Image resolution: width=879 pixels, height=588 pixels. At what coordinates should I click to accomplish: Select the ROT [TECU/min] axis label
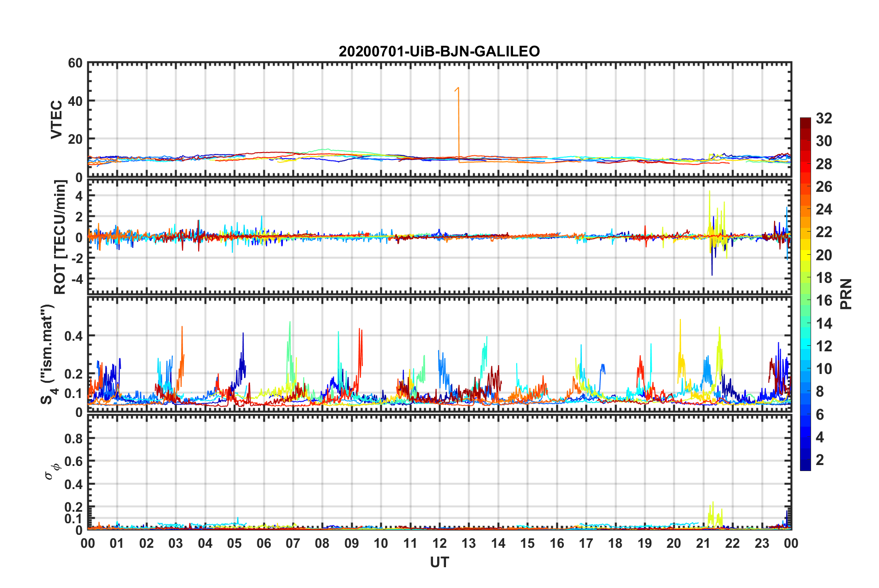[x=60, y=237]
